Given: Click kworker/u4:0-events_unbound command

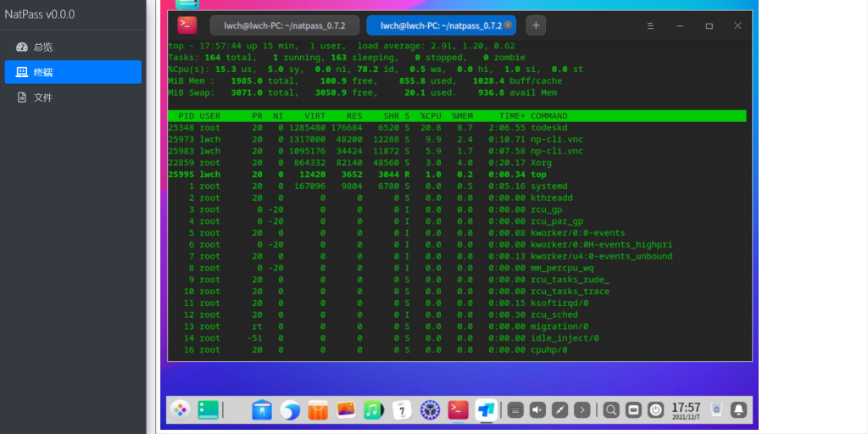Looking at the screenshot, I should click(601, 256).
